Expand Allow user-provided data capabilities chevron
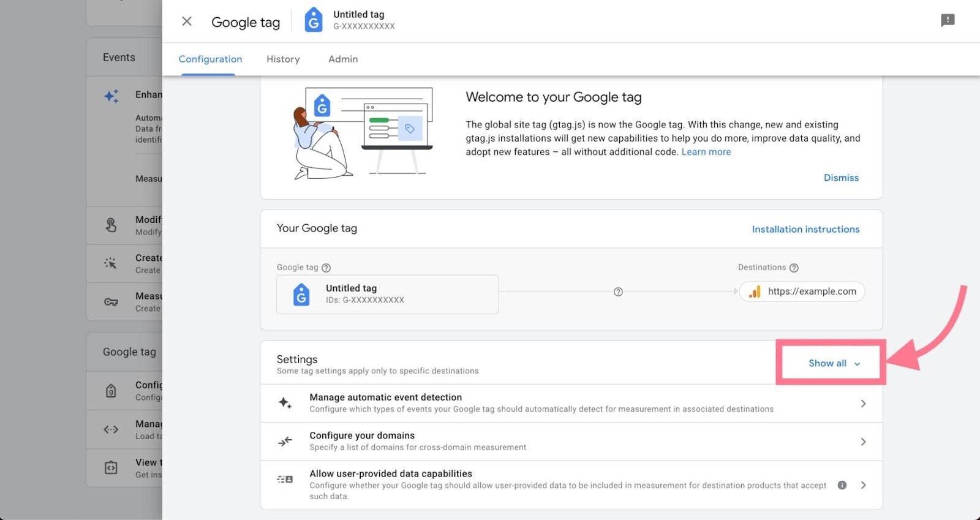The image size is (980, 520). coord(863,485)
